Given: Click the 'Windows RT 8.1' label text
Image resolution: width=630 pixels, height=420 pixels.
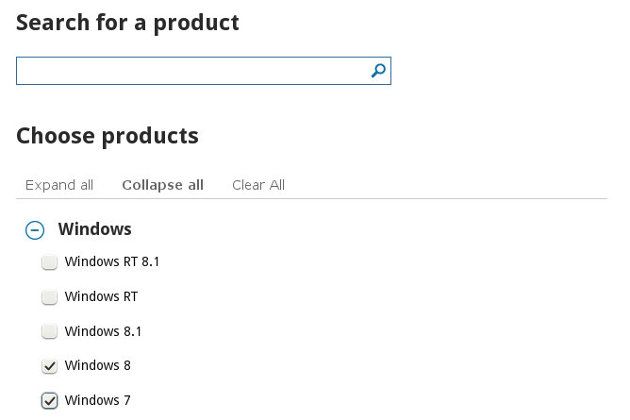Looking at the screenshot, I should [x=112, y=262].
